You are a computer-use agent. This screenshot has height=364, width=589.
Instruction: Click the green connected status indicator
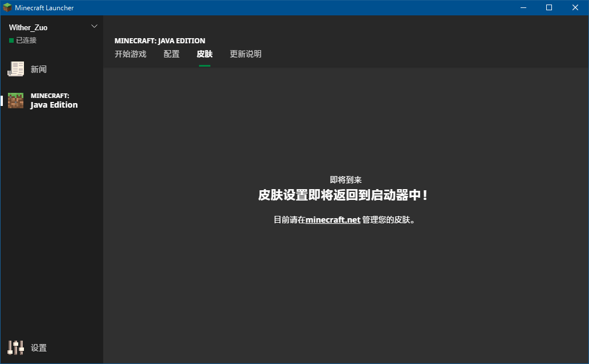[11, 40]
